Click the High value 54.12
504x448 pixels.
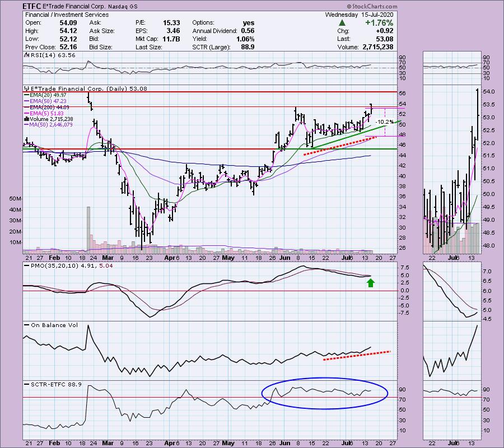[68, 31]
